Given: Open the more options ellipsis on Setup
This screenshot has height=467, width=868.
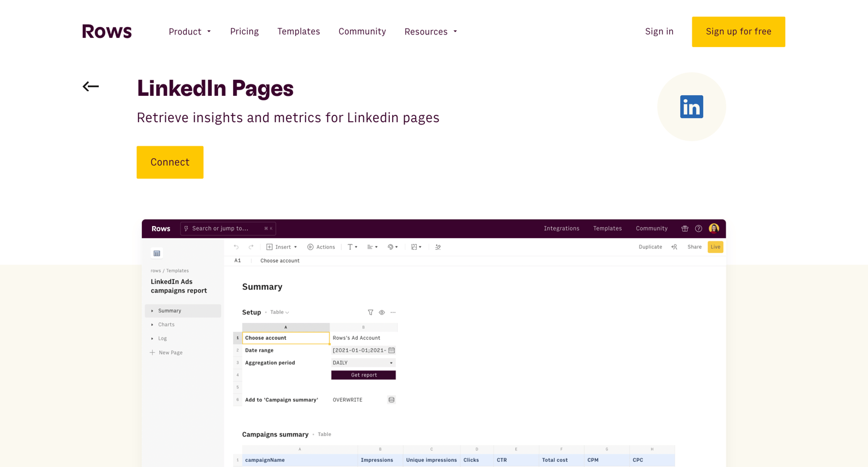Looking at the screenshot, I should coord(393,313).
